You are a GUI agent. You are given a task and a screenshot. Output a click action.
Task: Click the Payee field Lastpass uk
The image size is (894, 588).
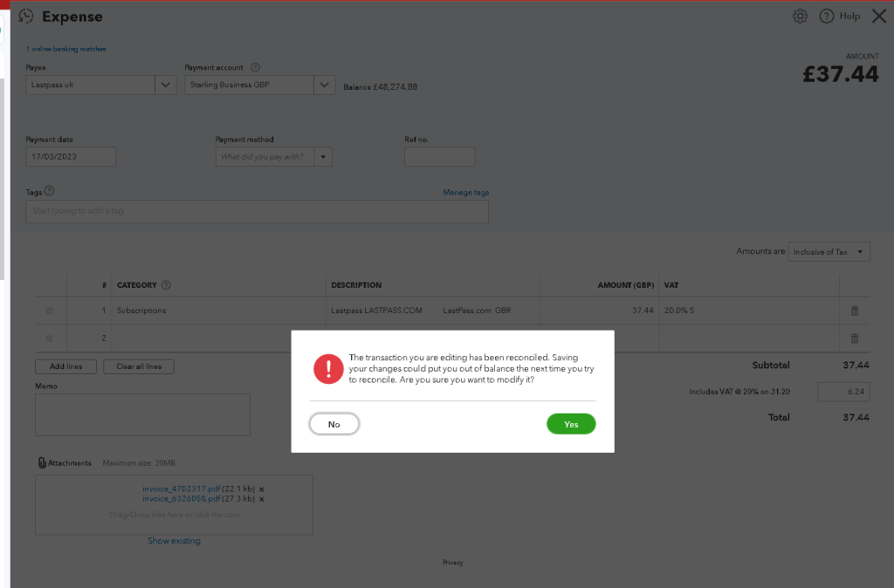click(90, 85)
